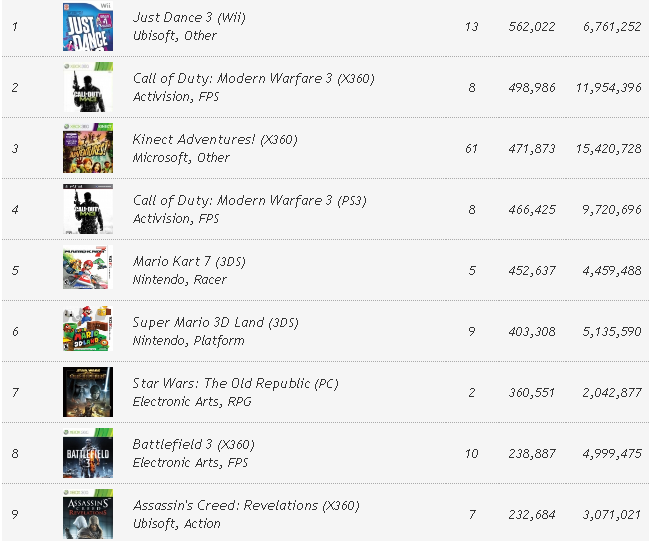Open the Just Dance 3 Wii cover thumbnail

(x=88, y=26)
